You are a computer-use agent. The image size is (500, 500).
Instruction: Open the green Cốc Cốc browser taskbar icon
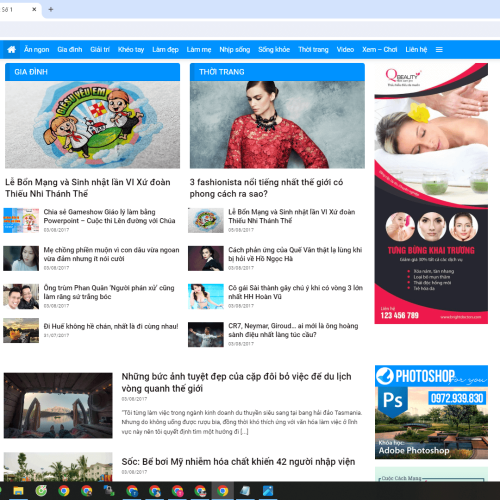coord(41,491)
